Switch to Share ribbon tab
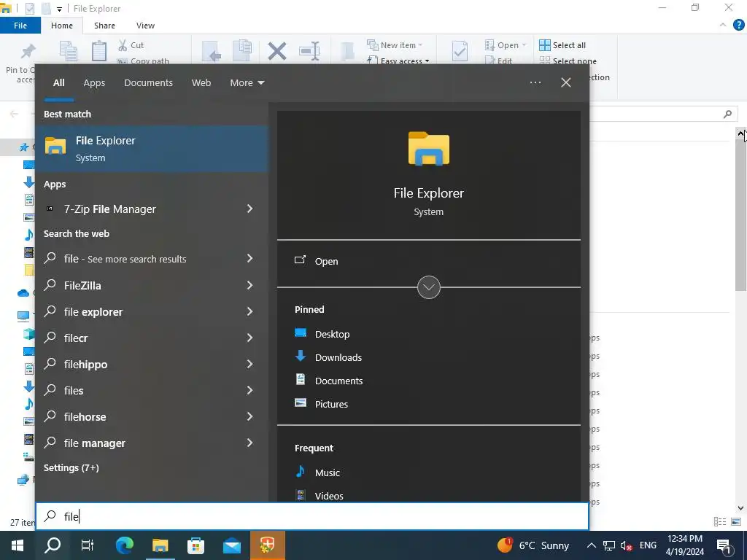Screen dimensions: 747x560 click(104, 26)
